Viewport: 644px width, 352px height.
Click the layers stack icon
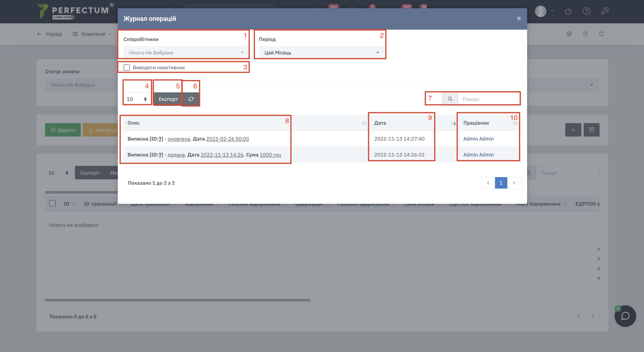569,34
